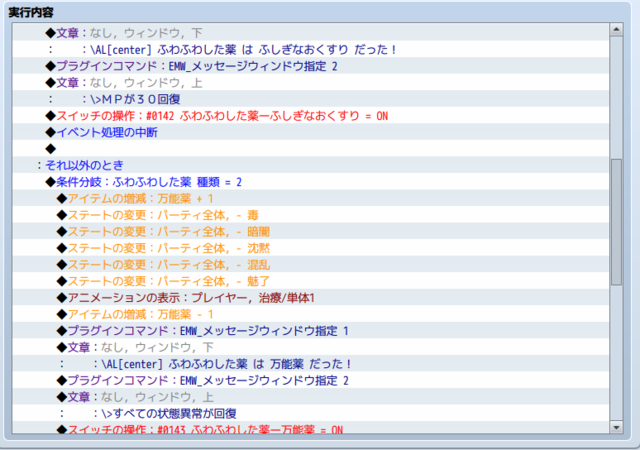Select switch row #0142 ふしぎなおくすり = ON
This screenshot has height=450, width=640.
point(311,116)
